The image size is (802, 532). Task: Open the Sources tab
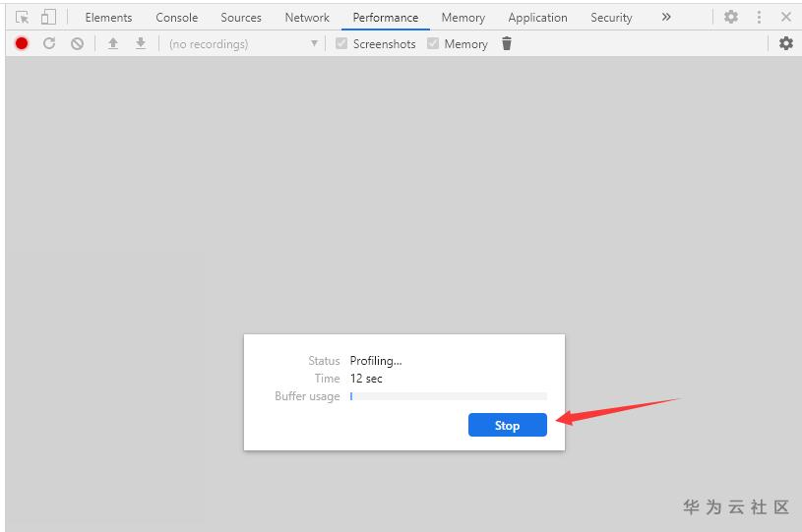[241, 18]
